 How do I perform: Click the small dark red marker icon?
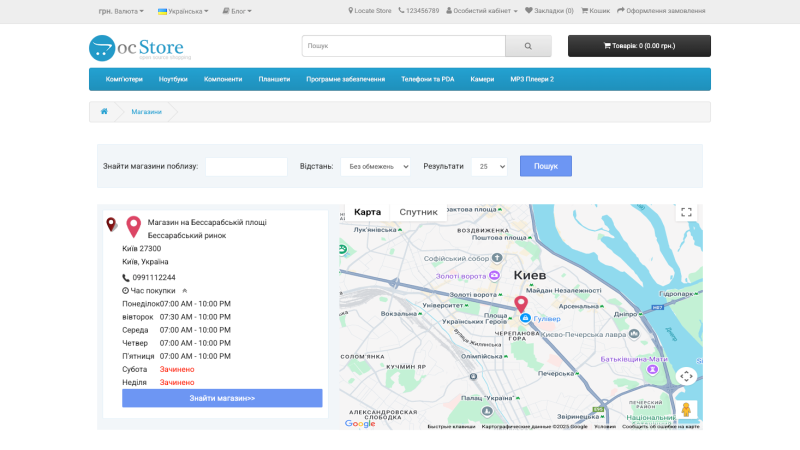point(111,224)
